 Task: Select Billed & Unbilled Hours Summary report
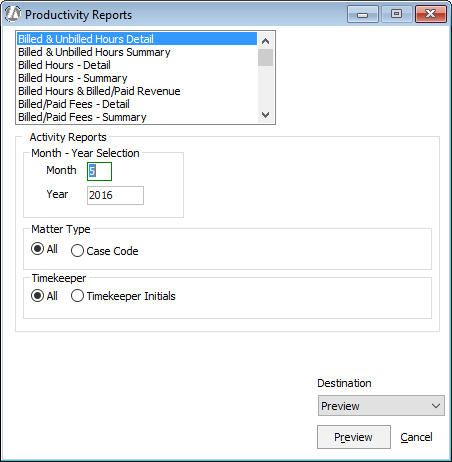click(137, 52)
